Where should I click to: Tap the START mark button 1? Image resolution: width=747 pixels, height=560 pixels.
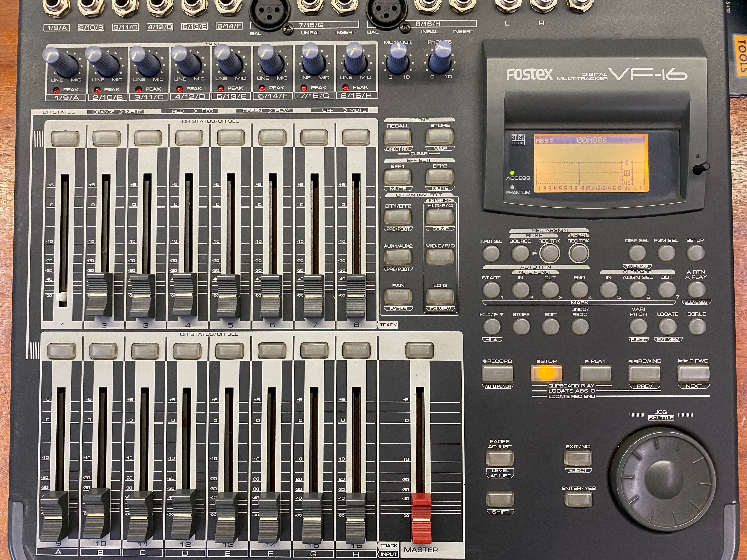pos(491,290)
